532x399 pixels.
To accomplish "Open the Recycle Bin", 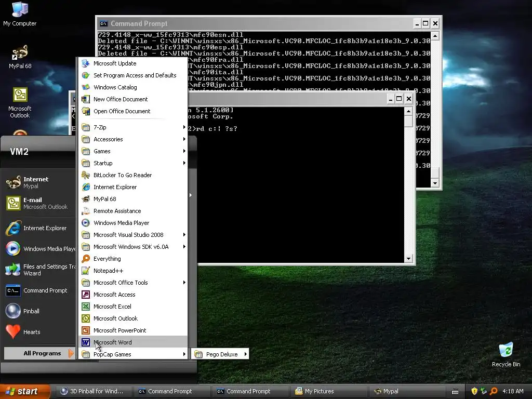I will click(506, 354).
